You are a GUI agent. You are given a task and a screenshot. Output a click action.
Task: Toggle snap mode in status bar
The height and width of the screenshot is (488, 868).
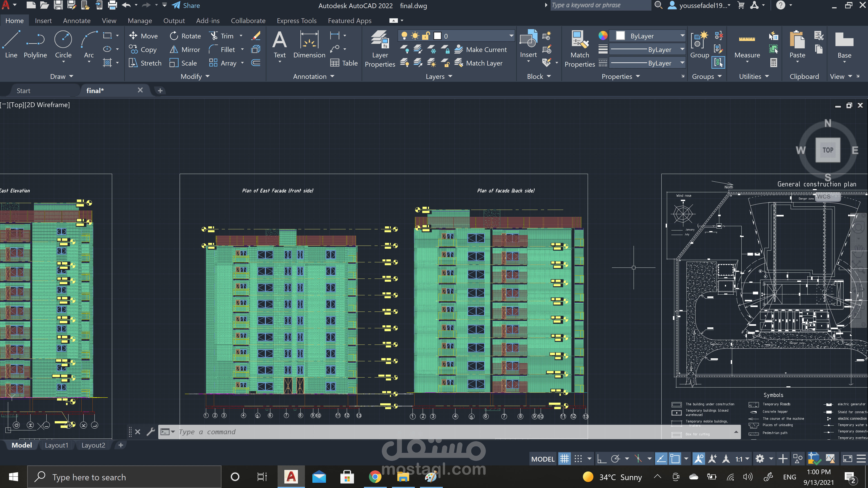click(x=578, y=459)
